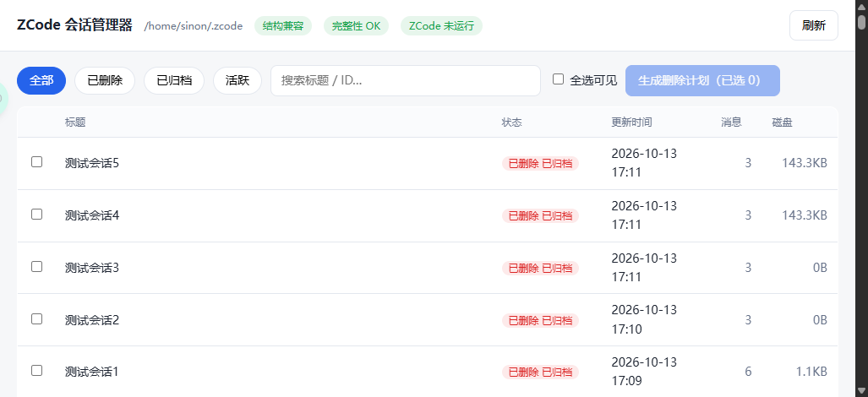Open the 测试会话2 title
Image resolution: width=868 pixels, height=397 pixels.
92,319
